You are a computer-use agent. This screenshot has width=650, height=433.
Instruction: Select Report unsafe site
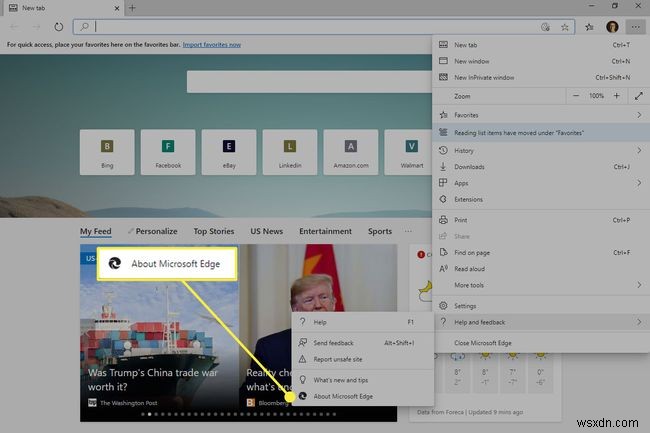click(x=363, y=359)
